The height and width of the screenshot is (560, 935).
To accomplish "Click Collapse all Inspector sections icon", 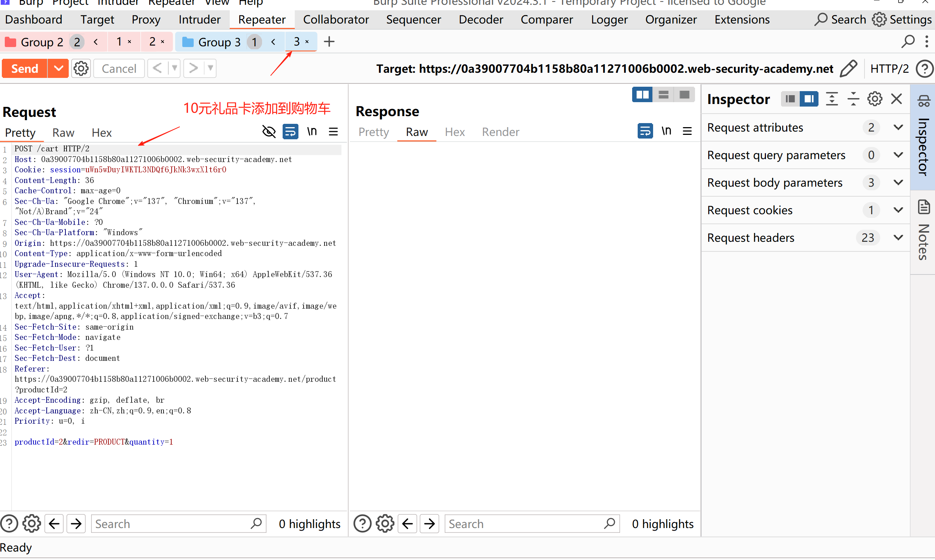I will pos(853,99).
